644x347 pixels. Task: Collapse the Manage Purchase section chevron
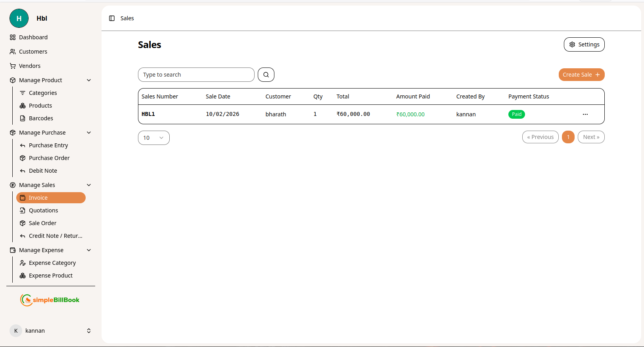point(89,133)
